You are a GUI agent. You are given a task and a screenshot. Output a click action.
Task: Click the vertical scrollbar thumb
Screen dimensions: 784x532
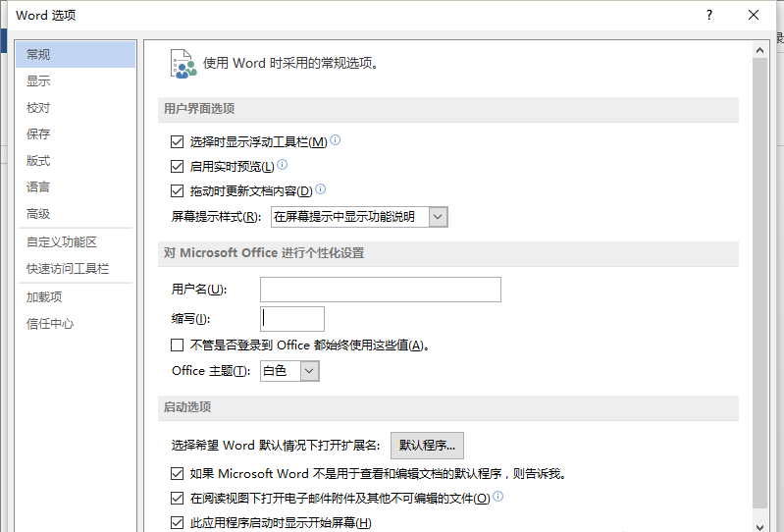coord(760,283)
